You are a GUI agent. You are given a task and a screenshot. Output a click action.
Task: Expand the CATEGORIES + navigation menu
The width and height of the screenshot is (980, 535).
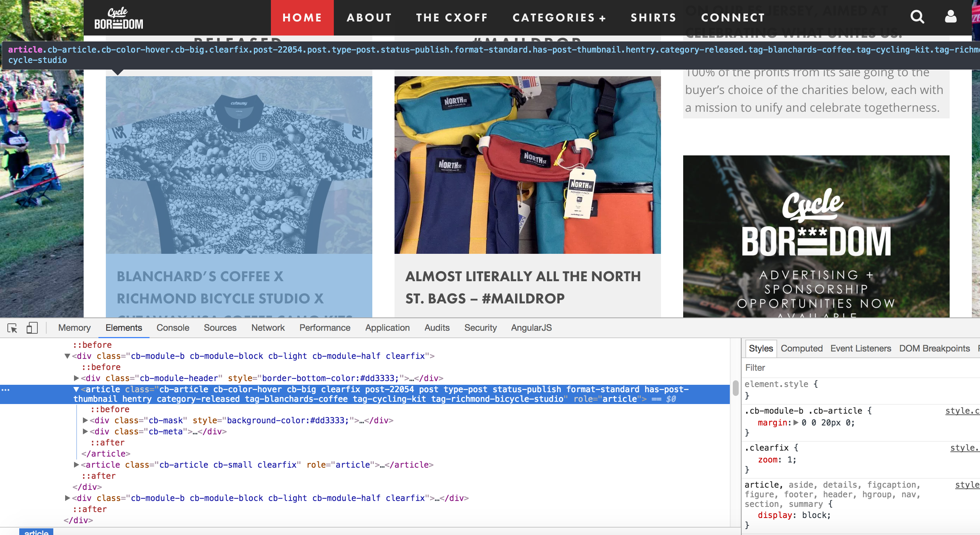coord(559,17)
